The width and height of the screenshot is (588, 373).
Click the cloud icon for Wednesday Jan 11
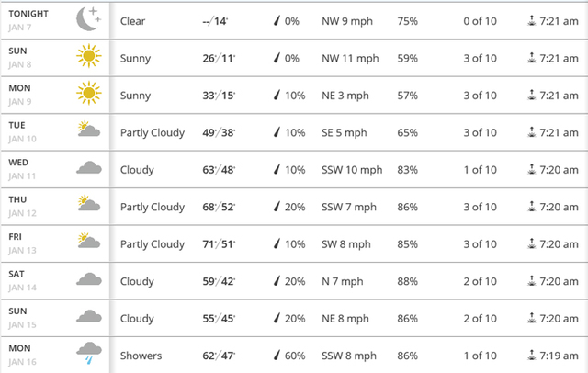point(89,167)
